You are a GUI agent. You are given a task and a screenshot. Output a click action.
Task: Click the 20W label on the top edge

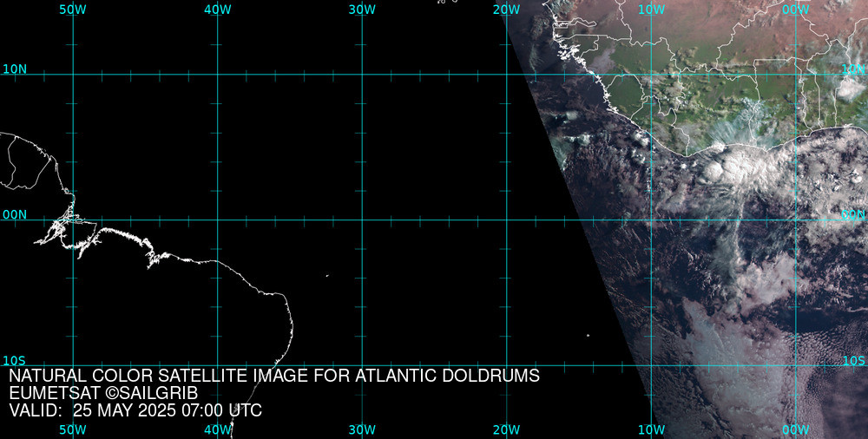507,10
